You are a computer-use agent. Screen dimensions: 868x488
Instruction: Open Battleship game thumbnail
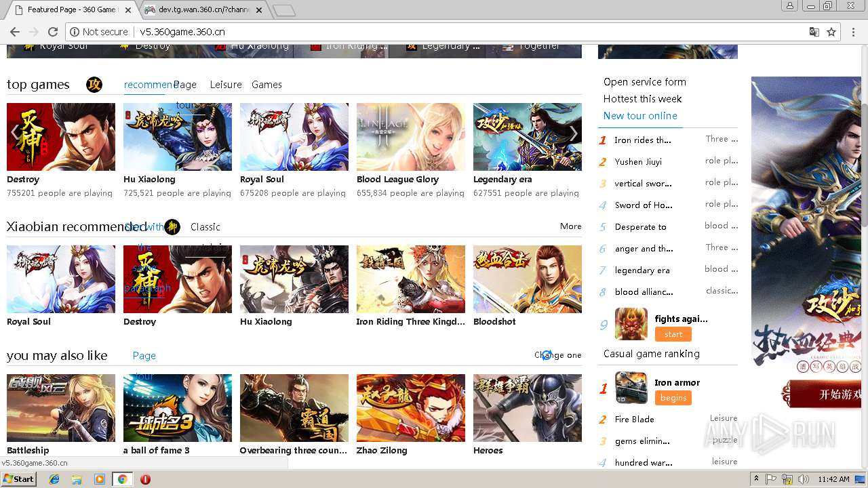click(61, 408)
